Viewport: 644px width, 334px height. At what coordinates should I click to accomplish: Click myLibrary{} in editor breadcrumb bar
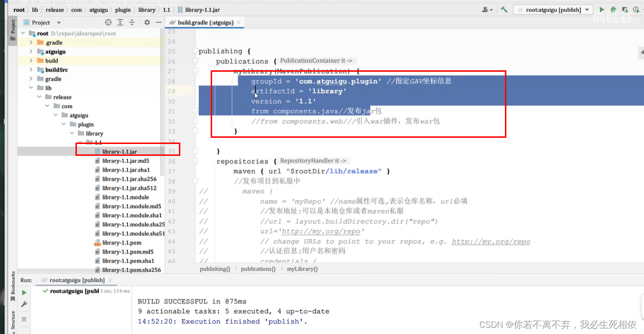pos(302,269)
